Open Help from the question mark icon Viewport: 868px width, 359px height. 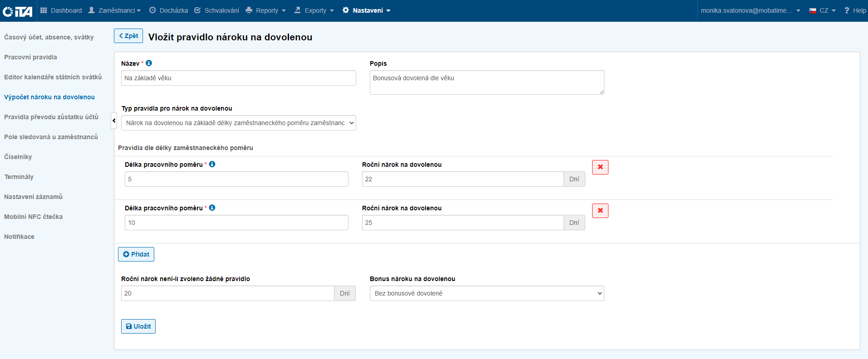[855, 10]
